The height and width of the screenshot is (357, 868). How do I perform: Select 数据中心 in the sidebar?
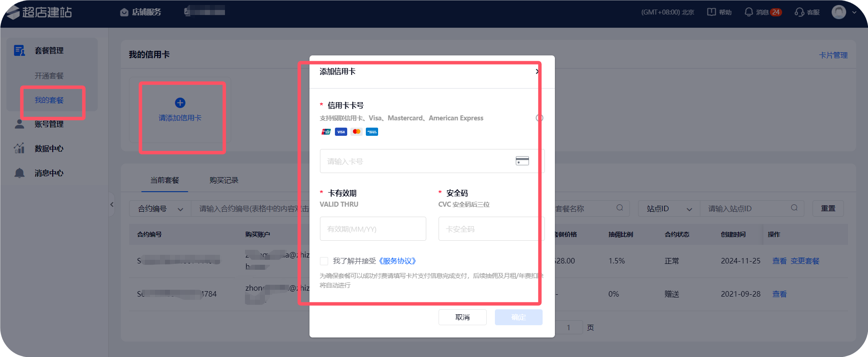coord(49,149)
